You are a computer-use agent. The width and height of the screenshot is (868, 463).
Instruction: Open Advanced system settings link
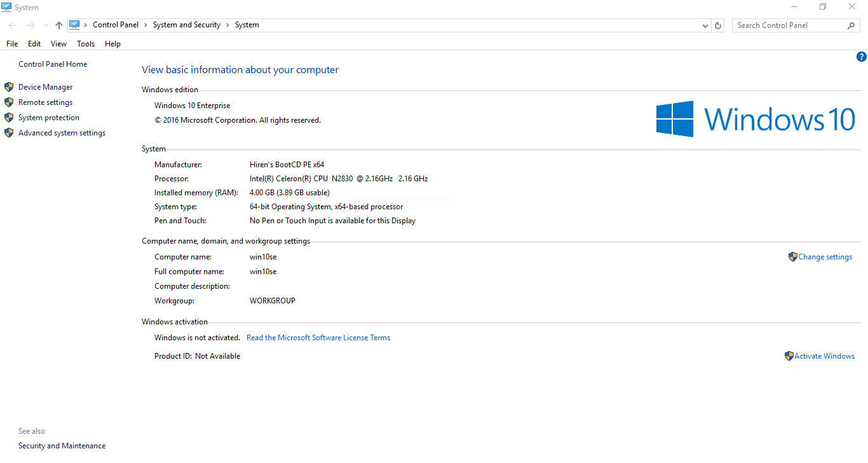[x=62, y=133]
